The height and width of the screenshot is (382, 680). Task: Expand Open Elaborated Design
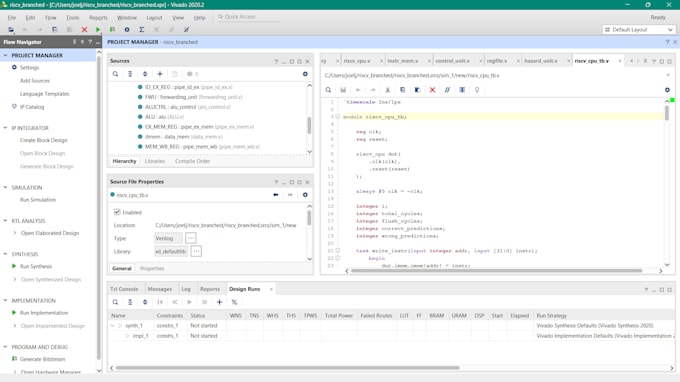pos(15,233)
